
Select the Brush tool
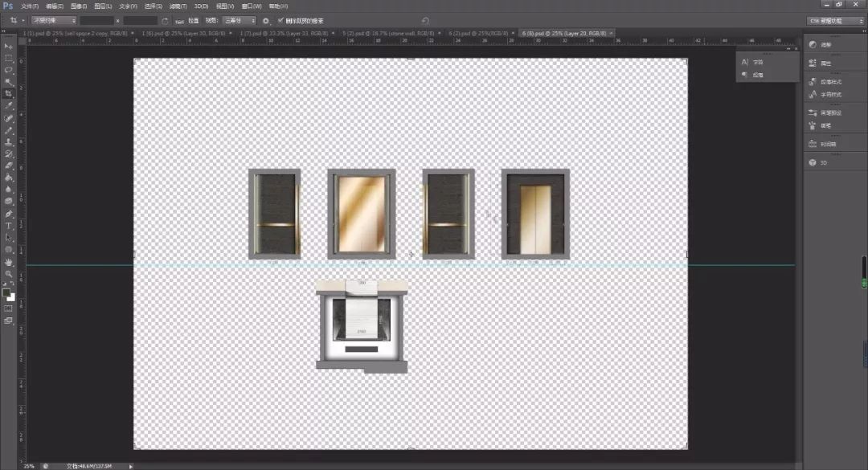[8, 130]
